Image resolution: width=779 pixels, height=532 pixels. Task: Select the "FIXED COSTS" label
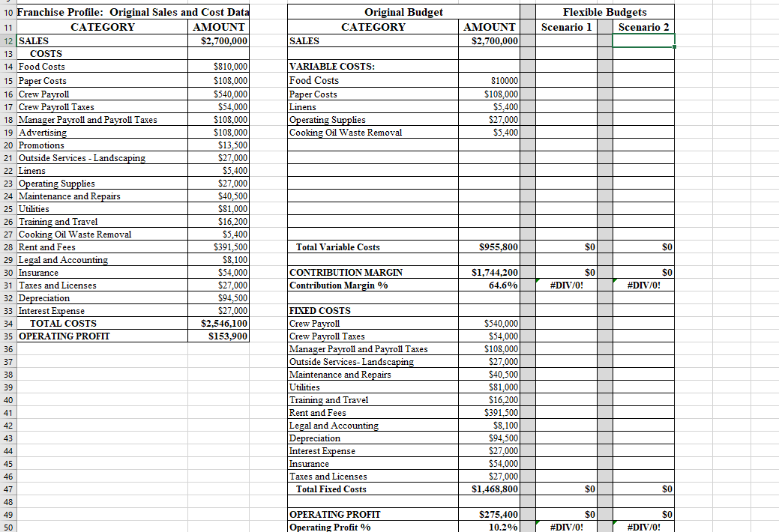(320, 310)
